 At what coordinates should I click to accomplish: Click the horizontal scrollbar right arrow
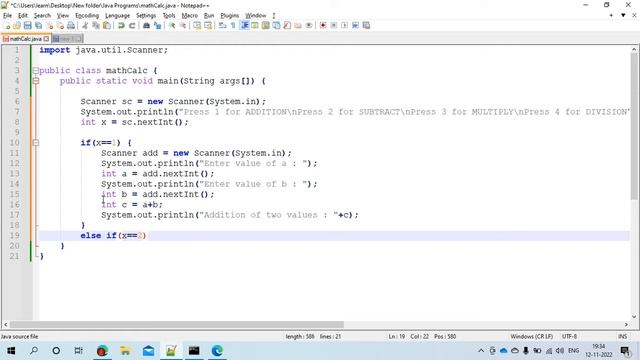pyautogui.click(x=626, y=324)
